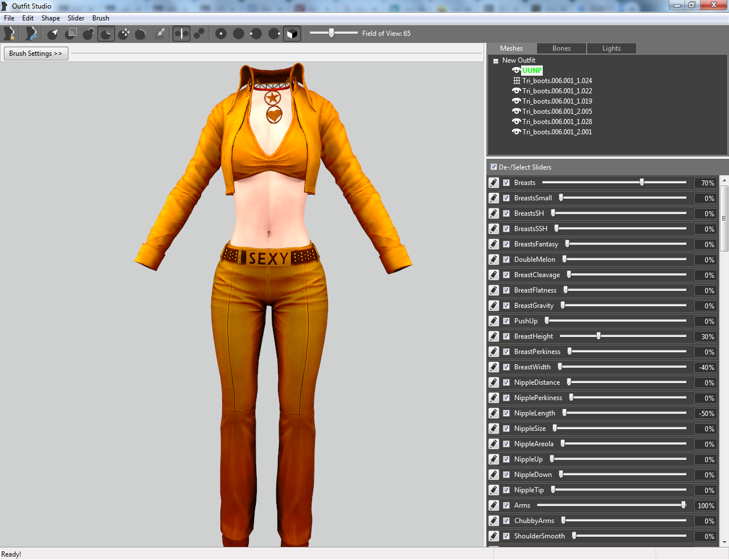
Task: Switch to the Bones tab
Action: click(x=562, y=48)
